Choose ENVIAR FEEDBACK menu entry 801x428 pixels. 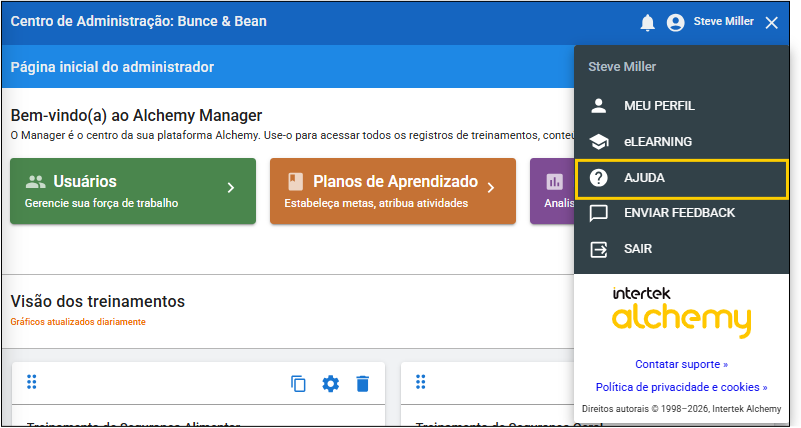(x=679, y=213)
